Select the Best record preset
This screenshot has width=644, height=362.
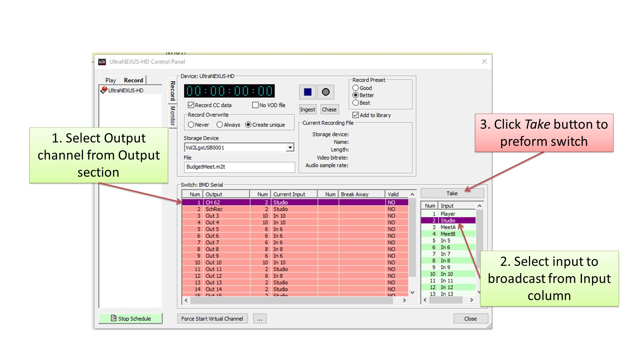[356, 103]
